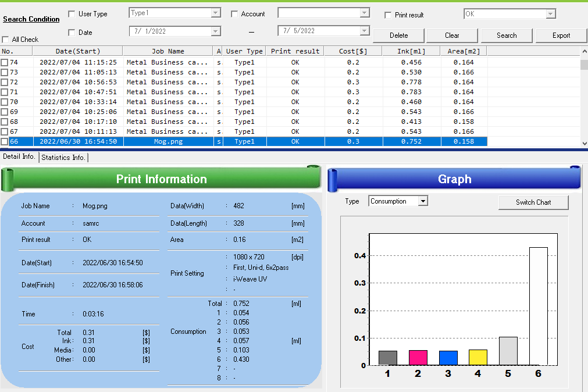Sort by the Job Name column header
The height and width of the screenshot is (392, 588).
(168, 51)
